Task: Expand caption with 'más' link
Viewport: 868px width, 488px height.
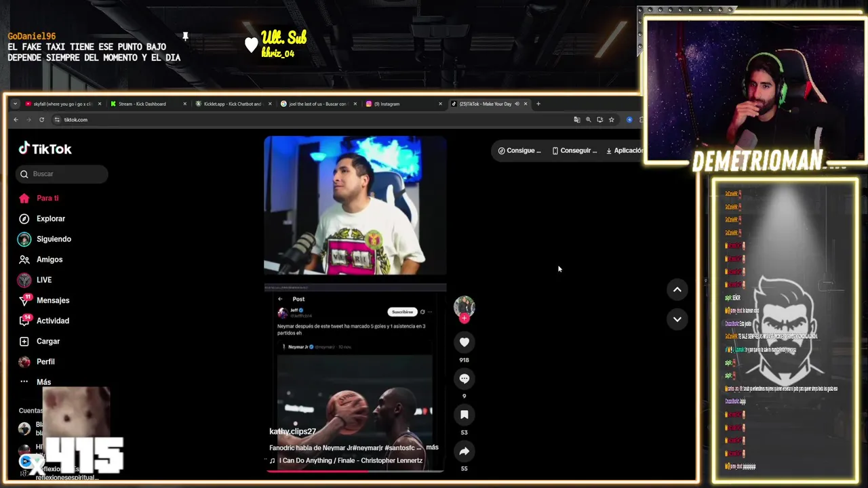Action: [432, 447]
